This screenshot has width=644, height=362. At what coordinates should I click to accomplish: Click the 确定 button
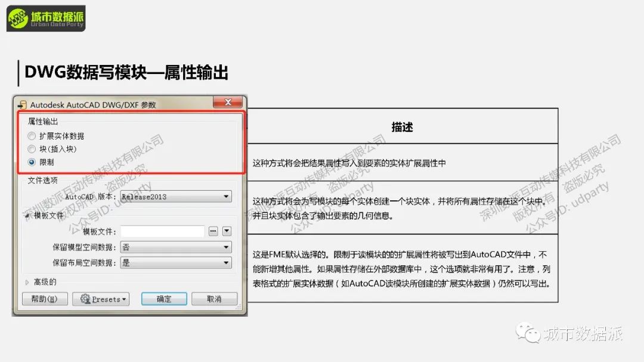(164, 299)
